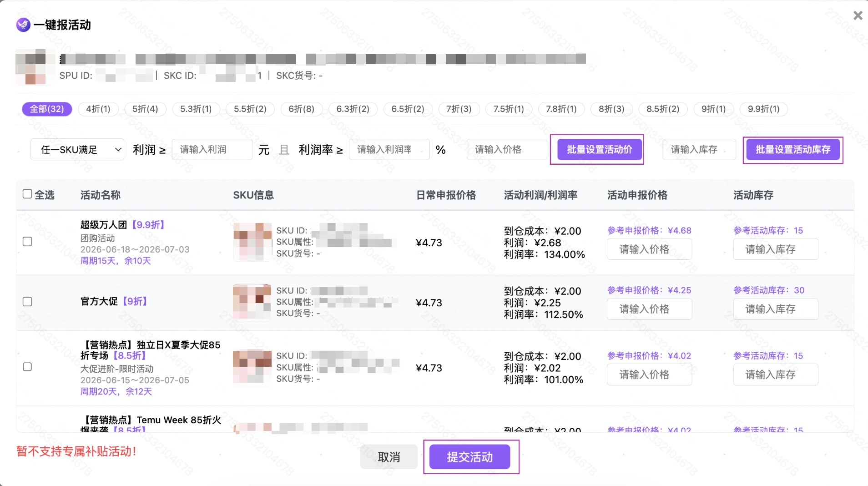The image size is (868, 486).
Task: Click SKU thumbnail in 独立日X夏季大促 row
Action: tap(252, 367)
